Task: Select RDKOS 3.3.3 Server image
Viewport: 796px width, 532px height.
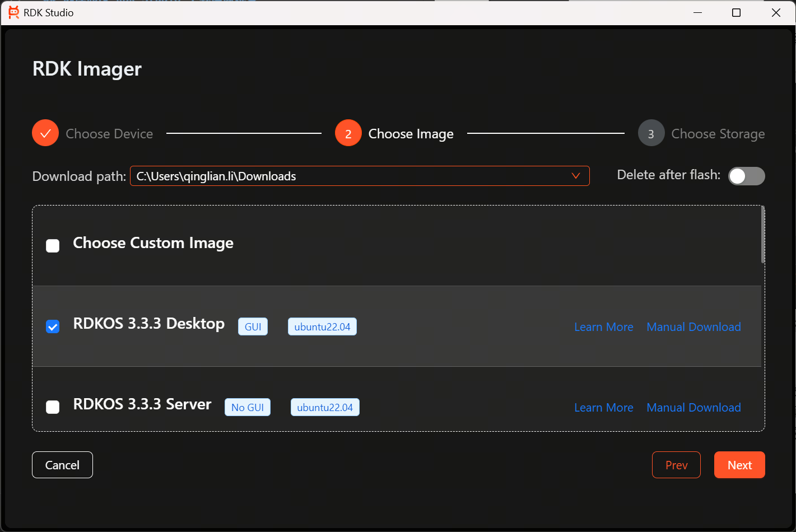Action: coord(52,407)
